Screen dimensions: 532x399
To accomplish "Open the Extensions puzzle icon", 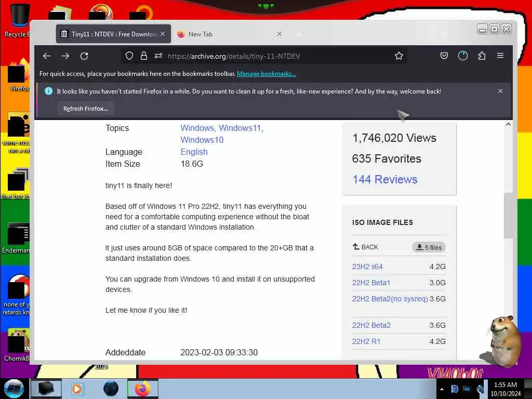I will (x=482, y=56).
